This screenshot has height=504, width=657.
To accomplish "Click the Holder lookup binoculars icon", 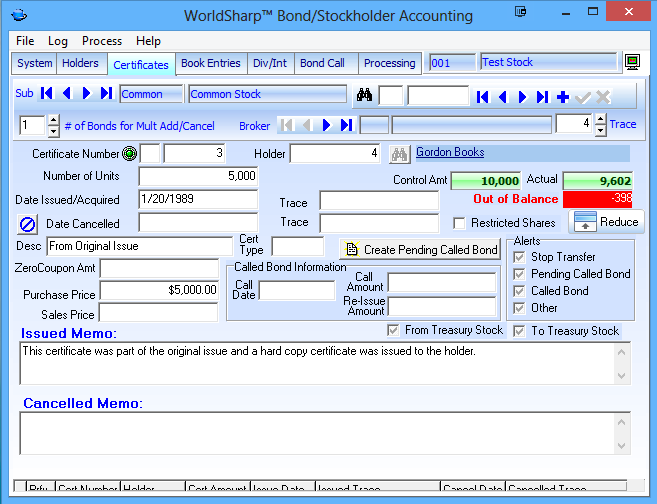I will click(x=400, y=154).
